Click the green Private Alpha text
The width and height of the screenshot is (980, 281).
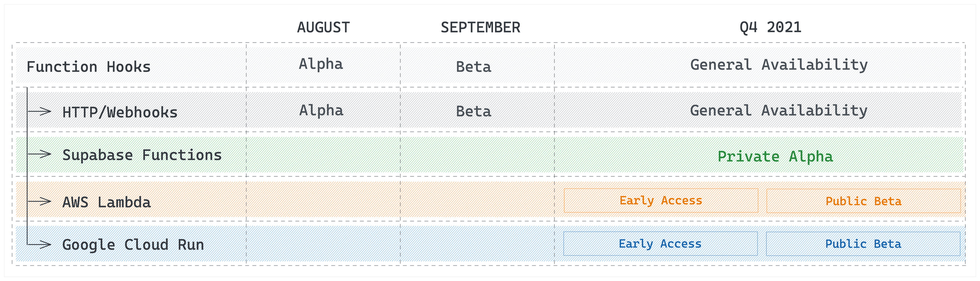tap(775, 157)
